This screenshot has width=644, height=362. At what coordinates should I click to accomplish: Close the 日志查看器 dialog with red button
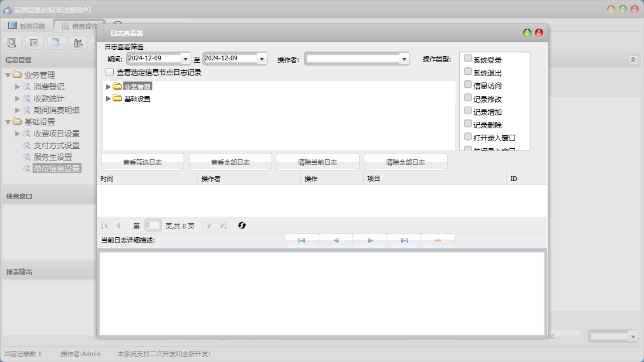tap(539, 33)
